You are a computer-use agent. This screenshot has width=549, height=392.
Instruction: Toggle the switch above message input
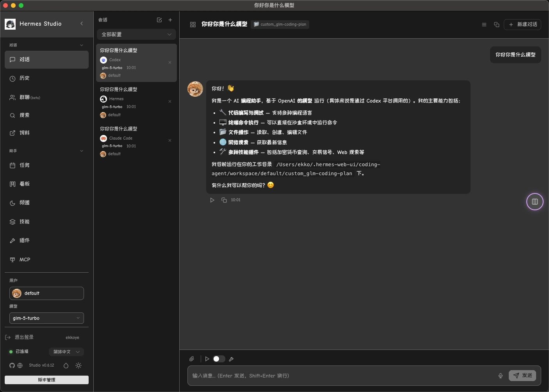tap(219, 359)
